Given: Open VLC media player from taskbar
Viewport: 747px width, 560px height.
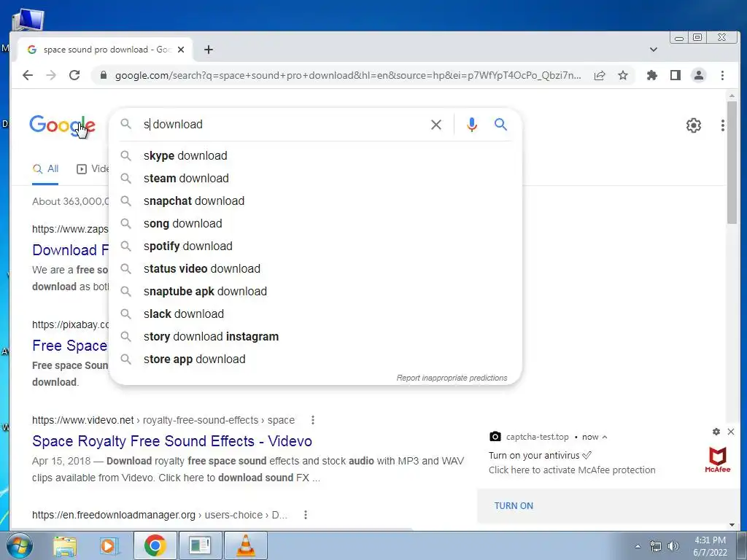Looking at the screenshot, I should (245, 545).
